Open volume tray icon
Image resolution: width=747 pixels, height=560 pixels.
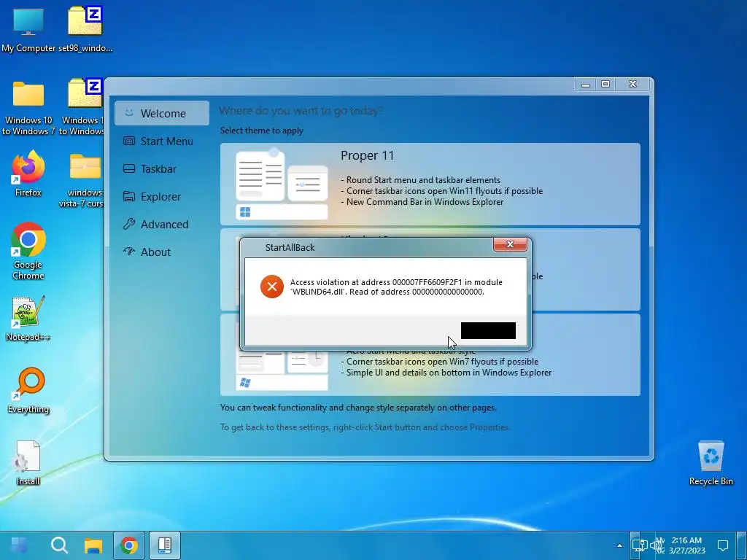point(656,545)
